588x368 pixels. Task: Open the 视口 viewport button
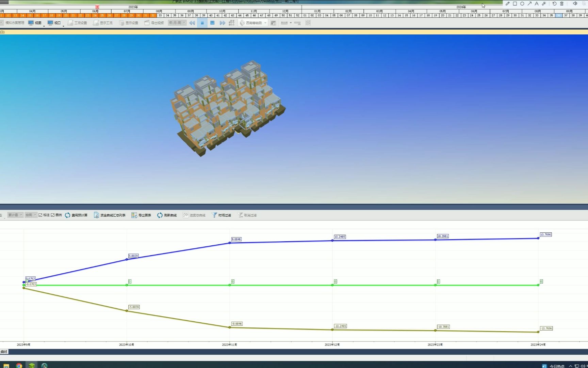(x=54, y=23)
